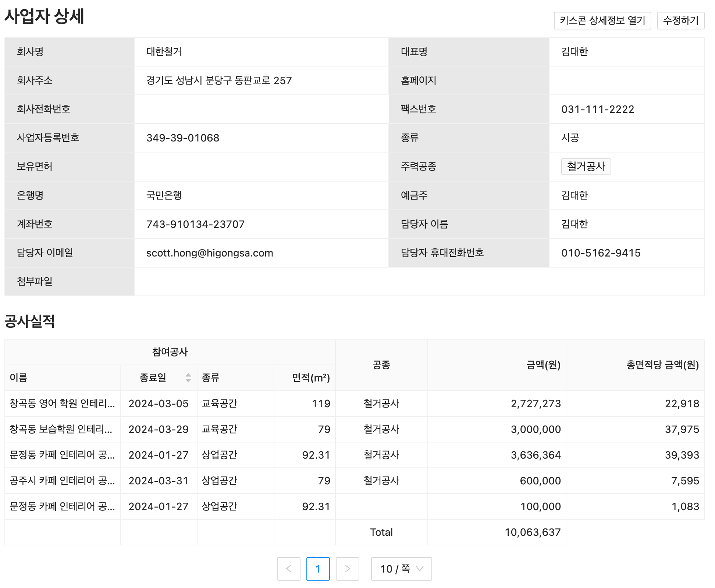Click the 종료일 column header
The width and height of the screenshot is (715, 588).
coord(153,378)
